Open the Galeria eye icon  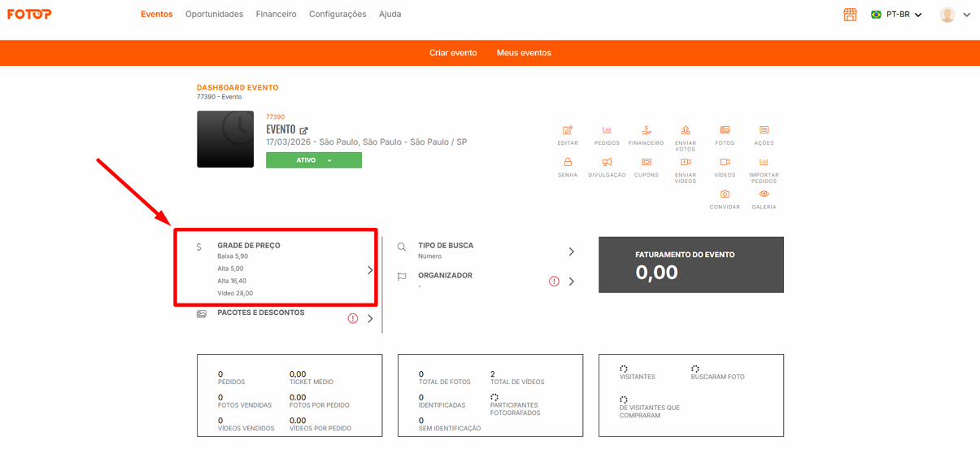pos(764,195)
